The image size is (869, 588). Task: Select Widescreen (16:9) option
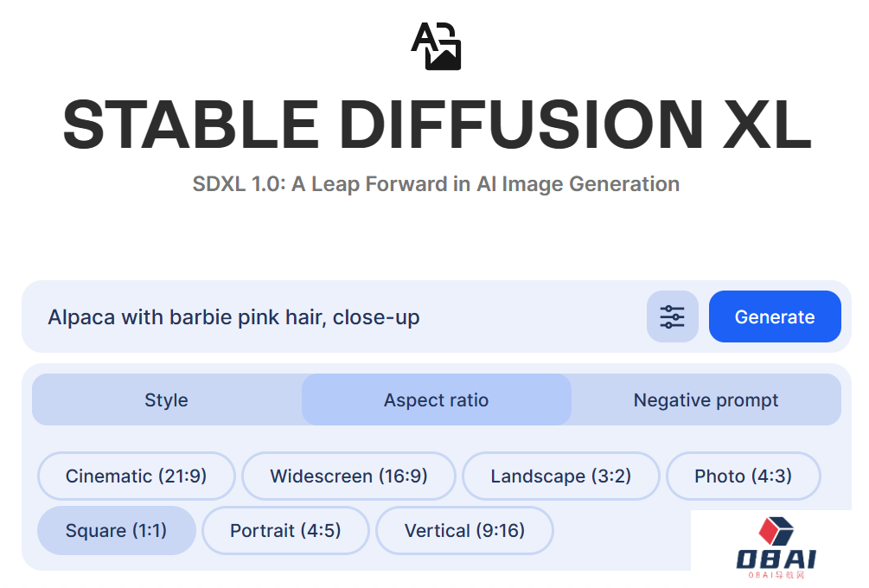pos(348,476)
